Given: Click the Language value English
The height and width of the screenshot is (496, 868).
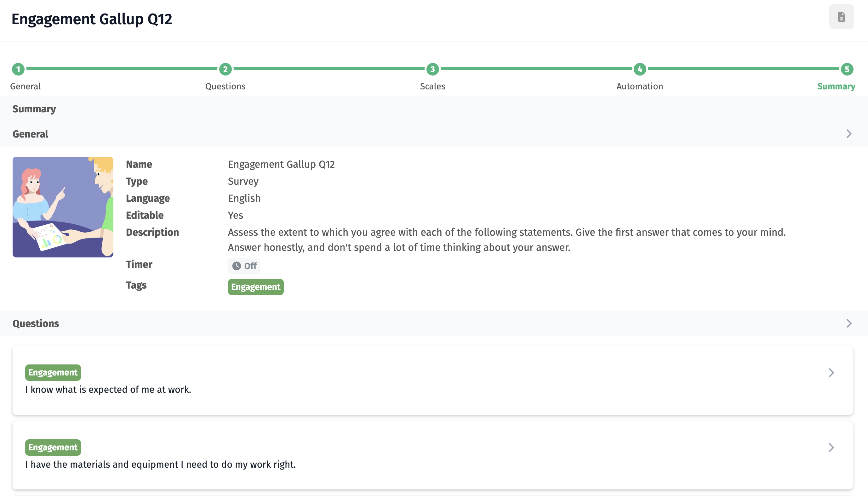Looking at the screenshot, I should [244, 198].
